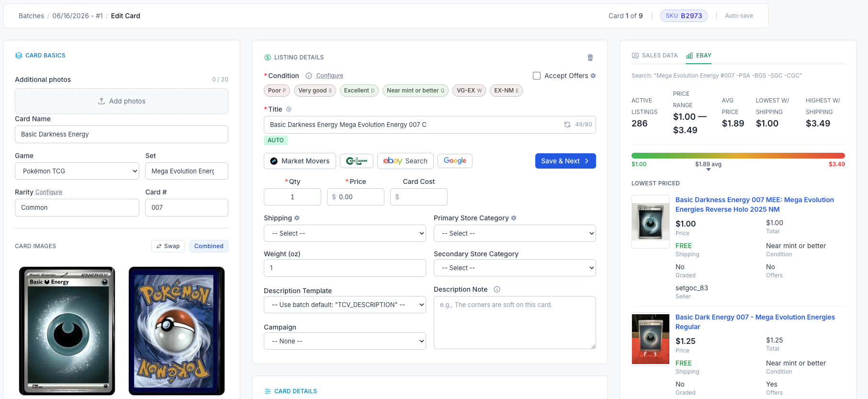Open Basic Dark Energy 007 Regular listing link
This screenshot has width=868, height=399.
click(755, 322)
